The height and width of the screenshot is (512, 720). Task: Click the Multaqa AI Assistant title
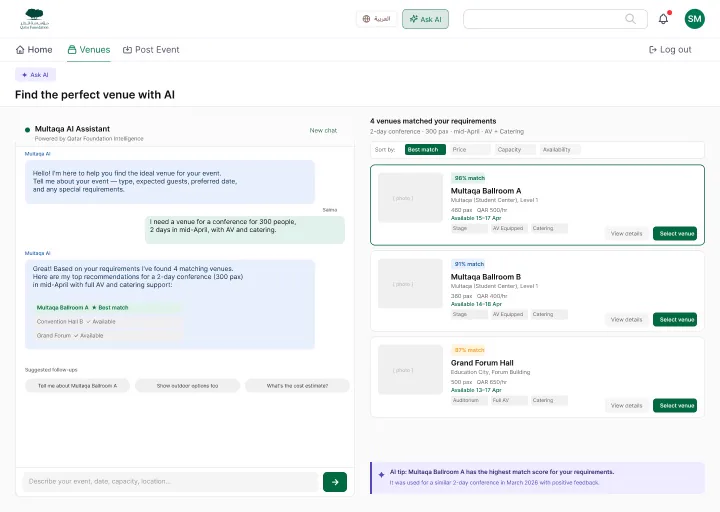(x=72, y=129)
